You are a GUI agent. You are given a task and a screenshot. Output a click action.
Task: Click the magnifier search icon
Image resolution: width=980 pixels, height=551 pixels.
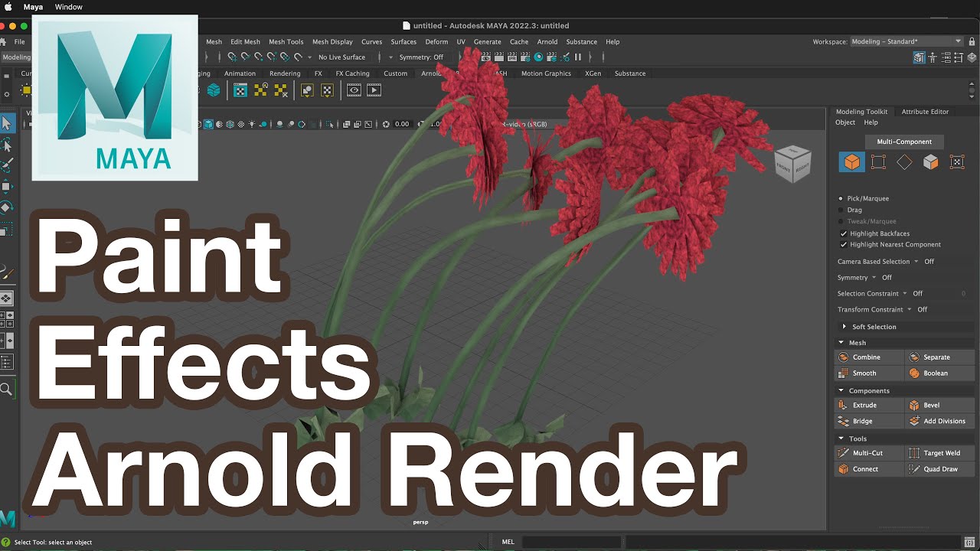[6, 390]
